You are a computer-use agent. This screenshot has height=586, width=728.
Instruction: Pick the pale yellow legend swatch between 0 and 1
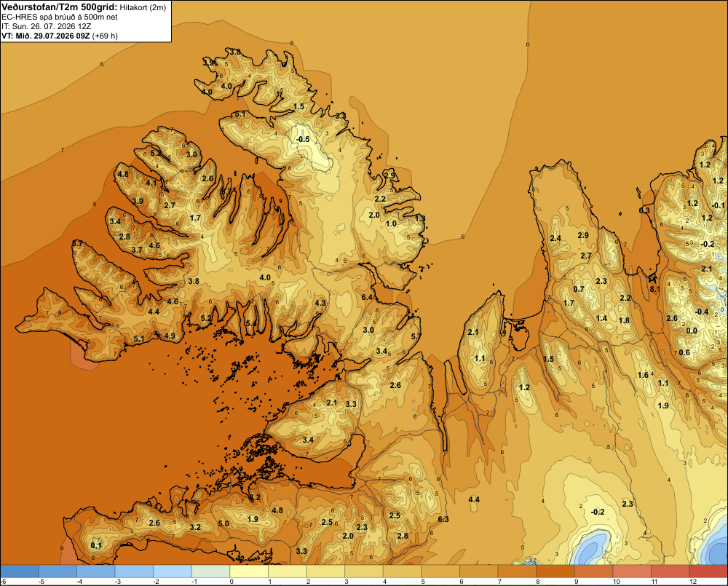pos(249,571)
